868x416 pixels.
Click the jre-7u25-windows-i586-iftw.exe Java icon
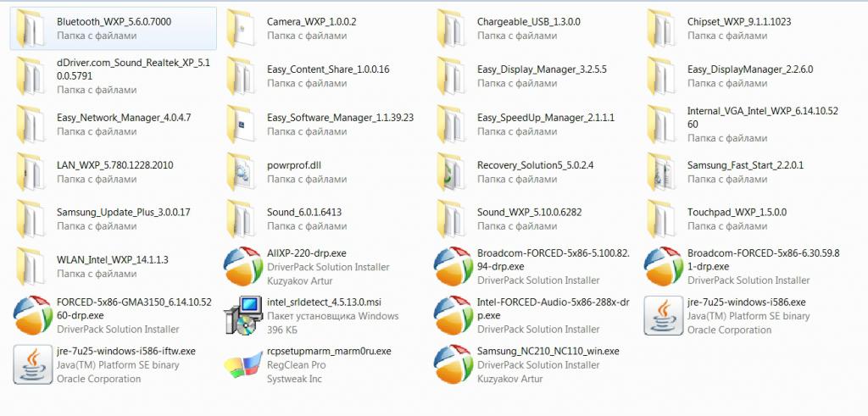33,364
